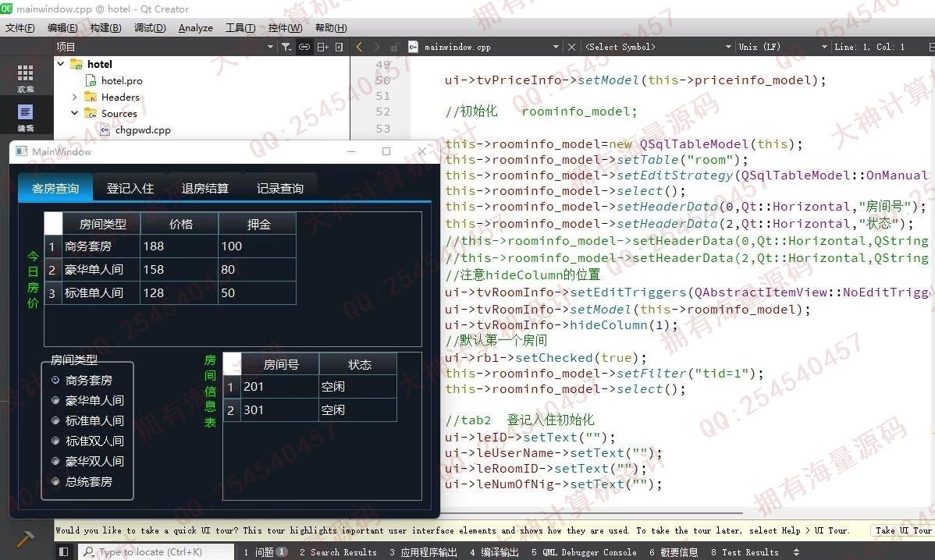935x560 pixels.
Task: Open the 帮助(H) menu
Action: pos(331,28)
